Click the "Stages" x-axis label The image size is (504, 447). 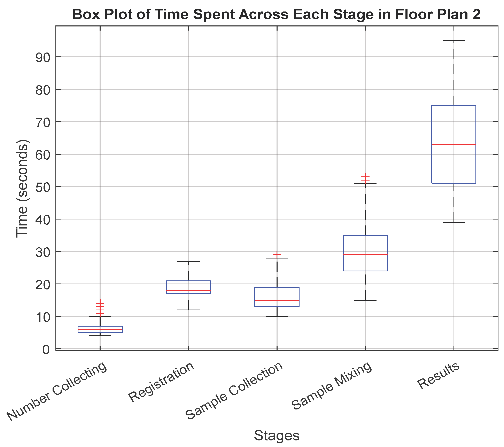click(x=277, y=435)
